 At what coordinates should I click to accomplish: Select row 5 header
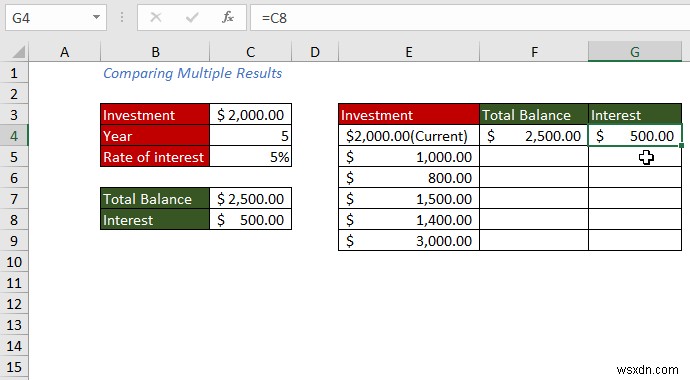tap(14, 157)
